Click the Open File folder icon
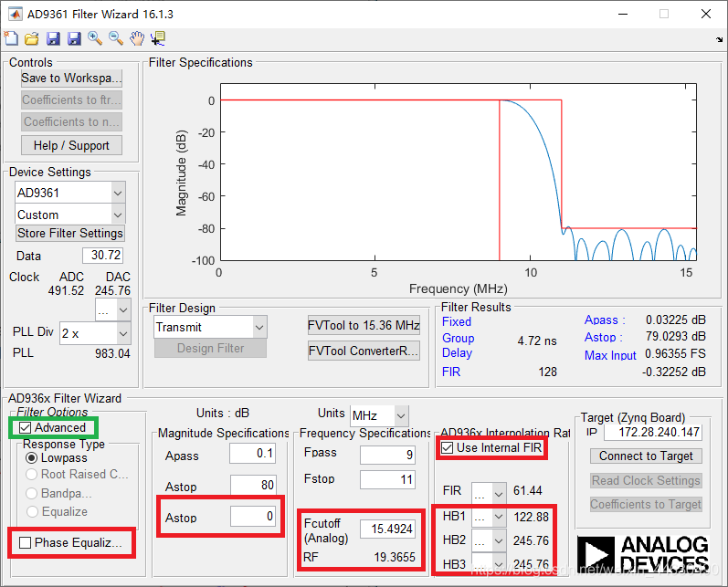Viewport: 728px width, 587px height. (x=32, y=38)
